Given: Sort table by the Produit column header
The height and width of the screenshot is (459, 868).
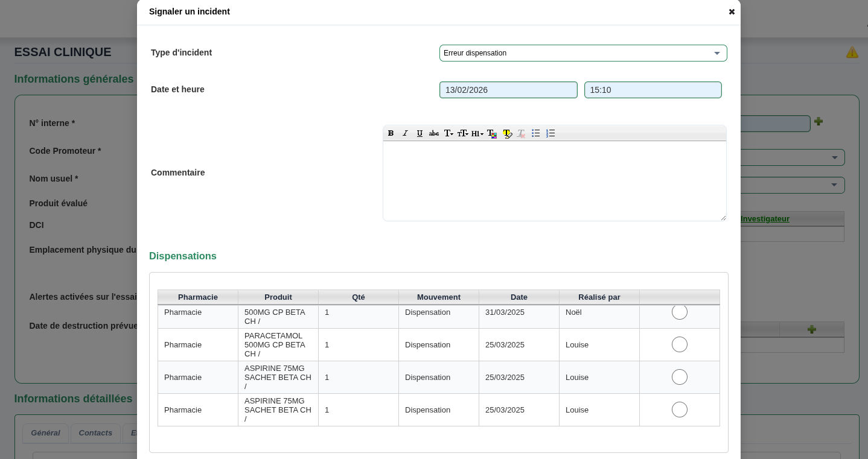Looking at the screenshot, I should pos(278,297).
